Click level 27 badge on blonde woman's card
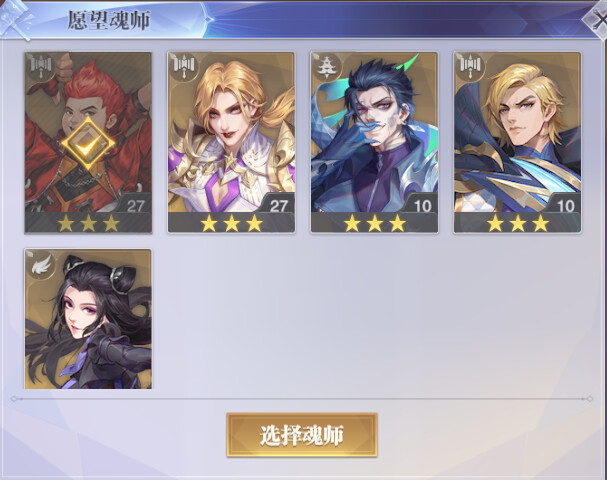607x480 pixels. 279,205
